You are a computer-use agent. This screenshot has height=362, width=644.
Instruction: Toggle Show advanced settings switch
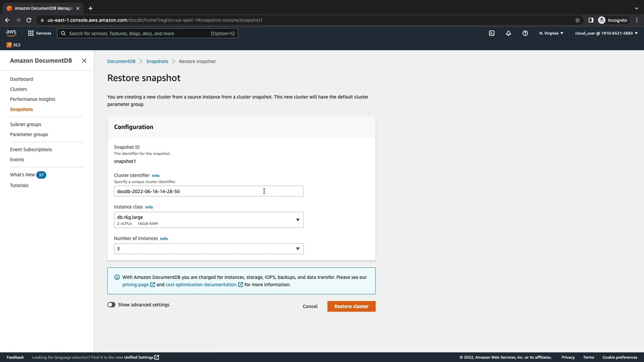[111, 305]
